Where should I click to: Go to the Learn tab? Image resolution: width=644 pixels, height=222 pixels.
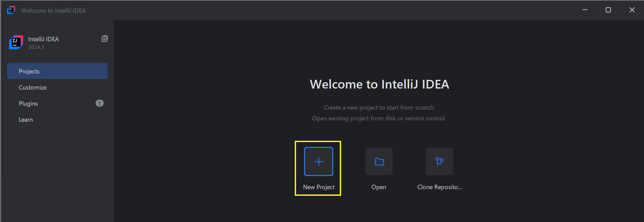pos(57,119)
